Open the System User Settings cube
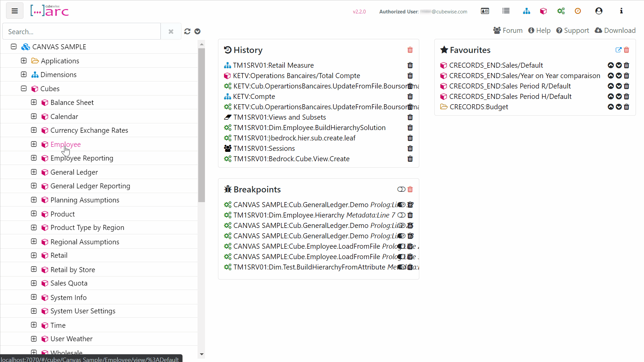Screen dimensions: 644x362 [x=83, y=311]
